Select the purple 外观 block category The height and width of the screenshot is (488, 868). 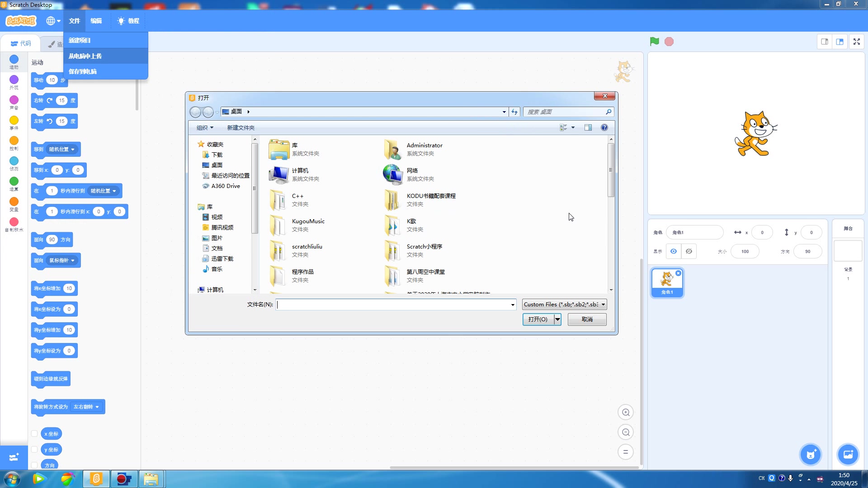[x=14, y=82]
